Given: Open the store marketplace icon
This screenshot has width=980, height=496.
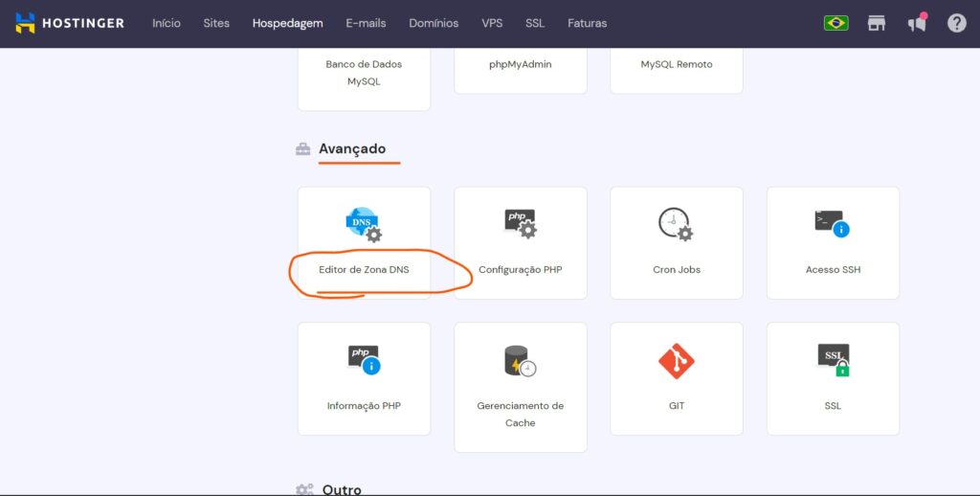Looking at the screenshot, I should click(877, 23).
